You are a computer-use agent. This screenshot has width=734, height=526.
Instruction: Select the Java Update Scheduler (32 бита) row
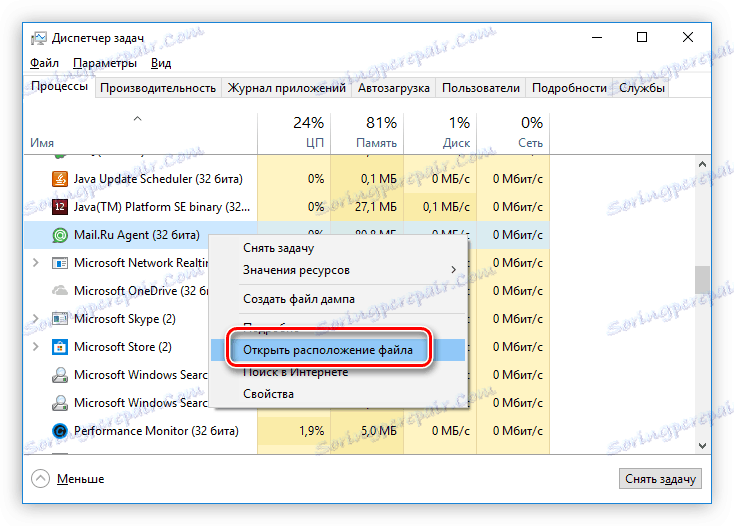(x=286, y=179)
